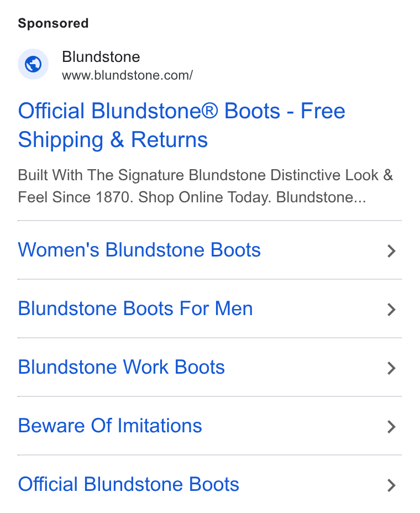Click the Sponsored label
Image resolution: width=420 pixels, height=513 pixels.
coord(53,23)
